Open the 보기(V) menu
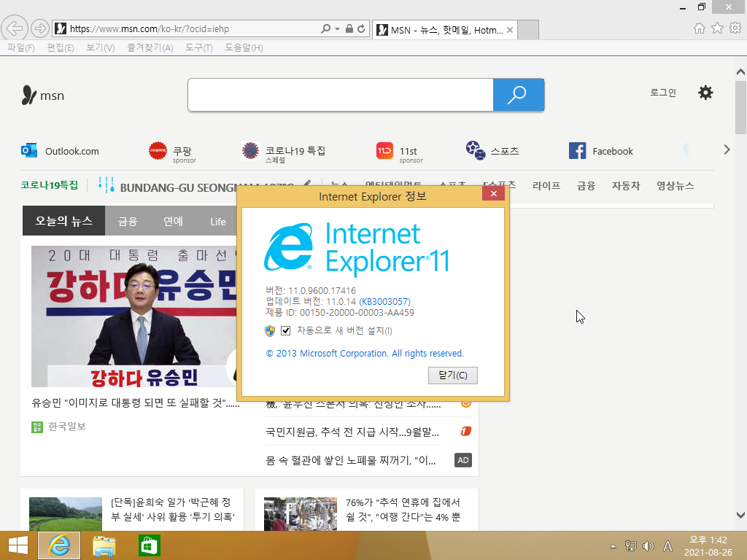 tap(101, 47)
